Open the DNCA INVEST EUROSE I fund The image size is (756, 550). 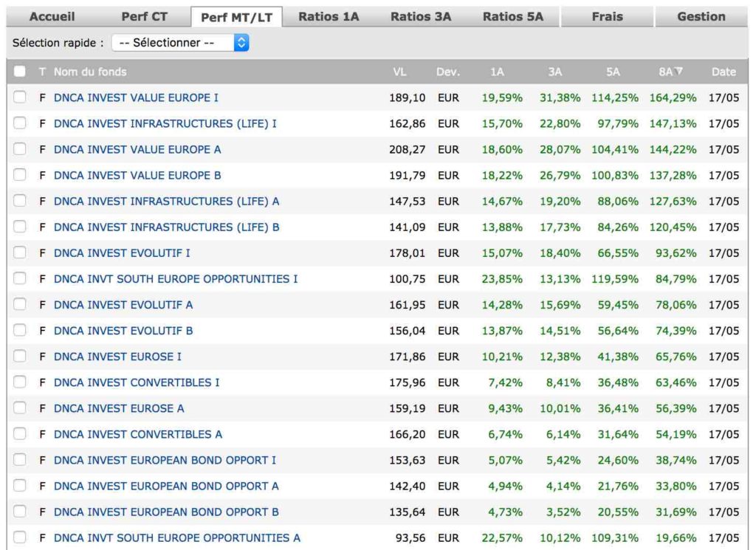pyautogui.click(x=117, y=357)
